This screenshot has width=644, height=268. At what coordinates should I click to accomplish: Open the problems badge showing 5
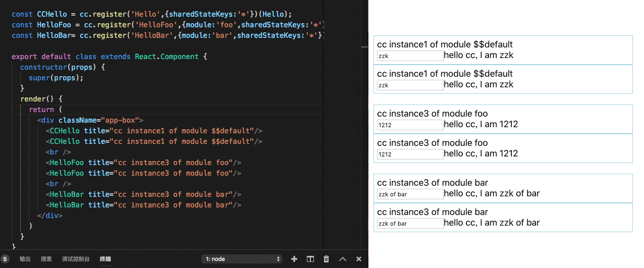(5, 258)
